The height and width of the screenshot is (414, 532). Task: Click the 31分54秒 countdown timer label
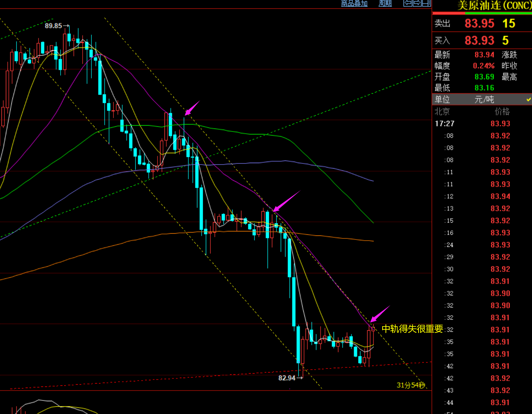click(410, 385)
